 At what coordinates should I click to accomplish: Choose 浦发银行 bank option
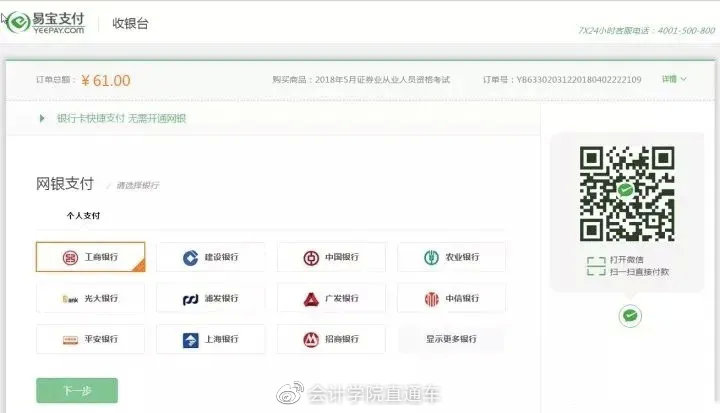click(211, 298)
